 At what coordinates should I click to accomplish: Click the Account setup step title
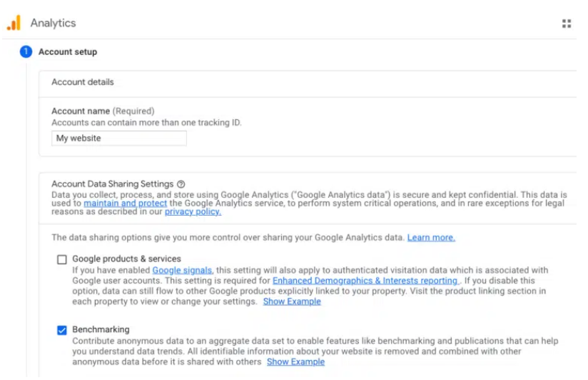coord(68,52)
